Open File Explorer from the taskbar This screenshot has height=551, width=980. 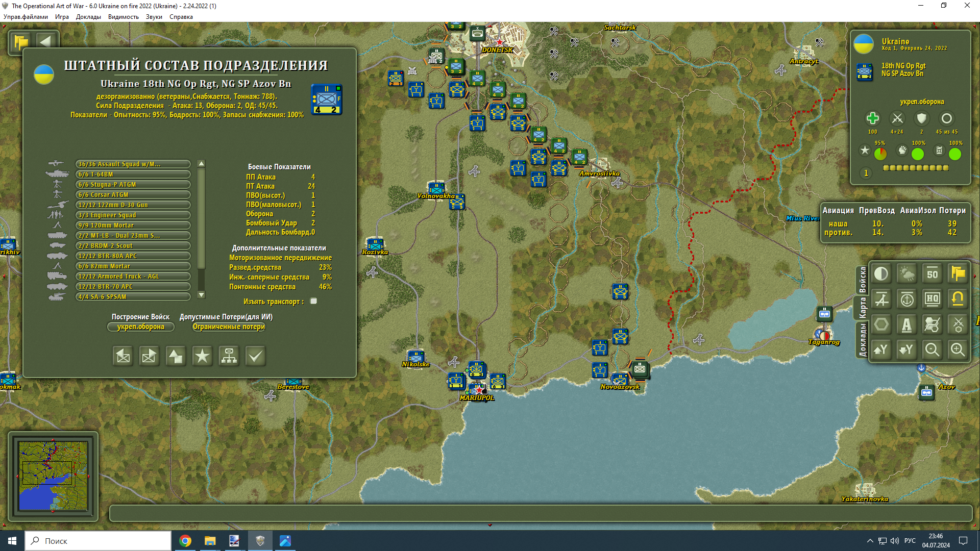click(x=210, y=541)
